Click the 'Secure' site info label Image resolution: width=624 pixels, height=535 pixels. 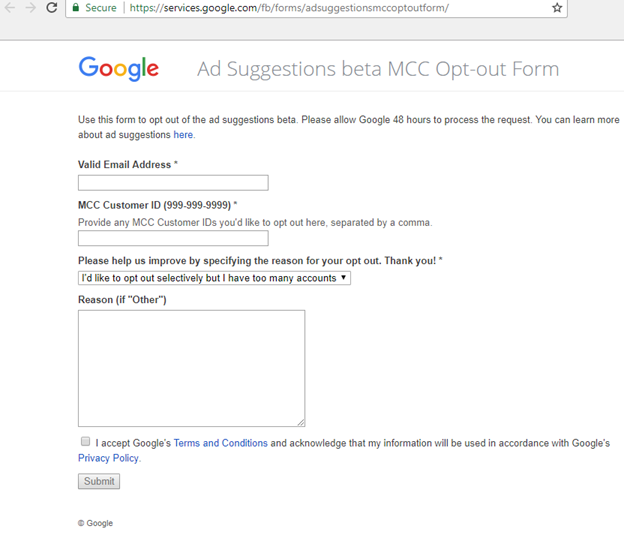tap(100, 8)
